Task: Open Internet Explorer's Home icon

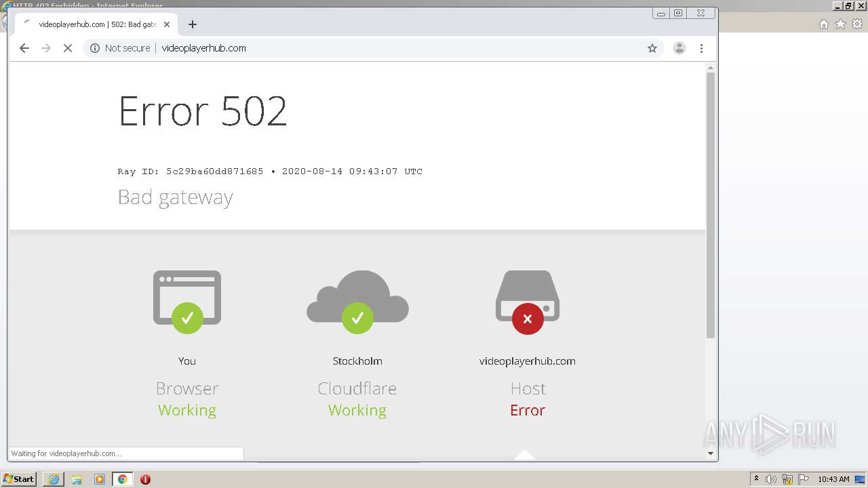Action: (823, 24)
